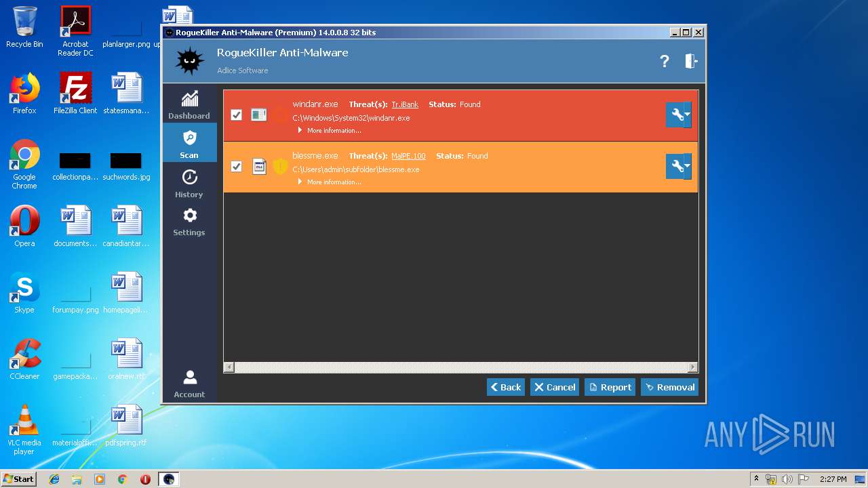868x488 pixels.
Task: Click the Back button
Action: click(505, 387)
